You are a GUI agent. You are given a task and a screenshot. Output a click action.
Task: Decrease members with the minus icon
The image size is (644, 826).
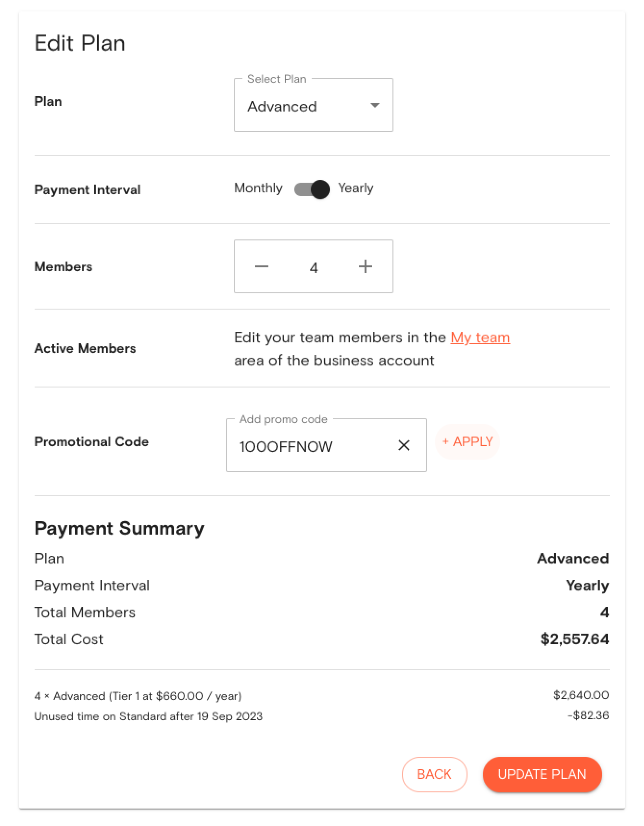point(262,266)
